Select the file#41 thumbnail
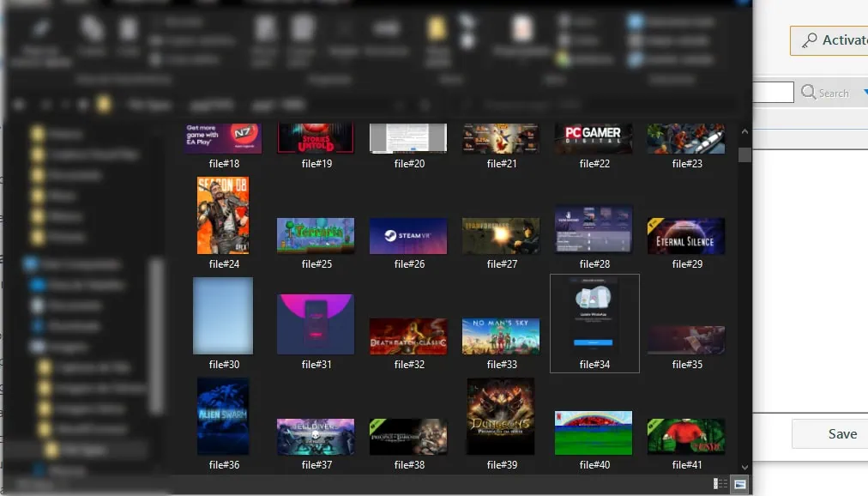Screen dimensions: 868x496 (x=686, y=437)
